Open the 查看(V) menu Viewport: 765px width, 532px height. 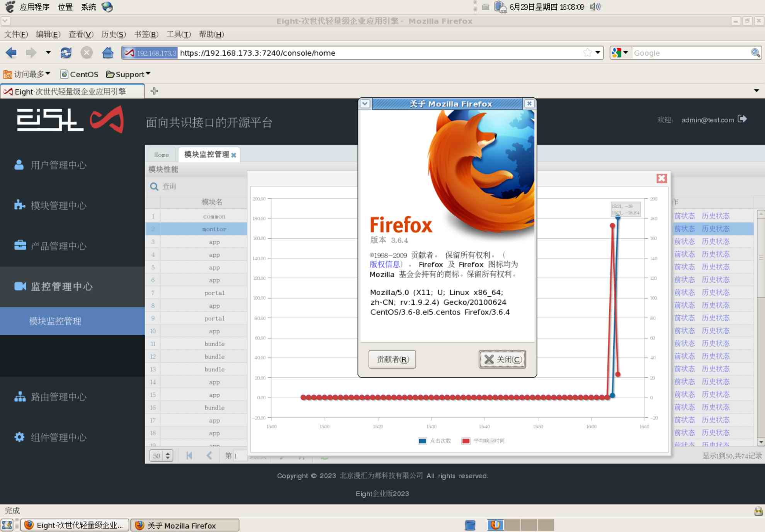click(x=81, y=34)
